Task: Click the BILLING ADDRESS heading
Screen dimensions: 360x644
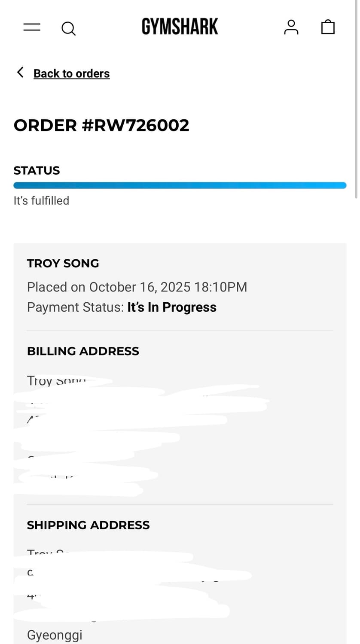Action: (x=83, y=351)
